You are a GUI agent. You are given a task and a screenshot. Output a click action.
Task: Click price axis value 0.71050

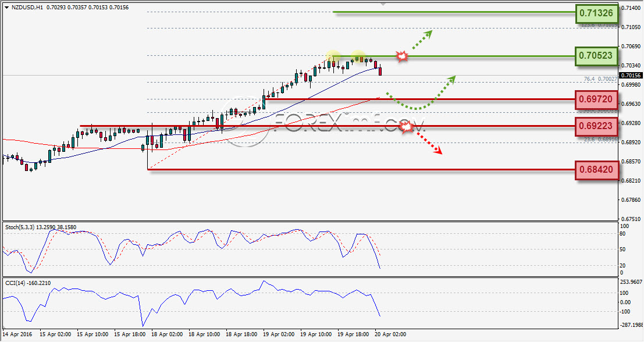point(631,27)
